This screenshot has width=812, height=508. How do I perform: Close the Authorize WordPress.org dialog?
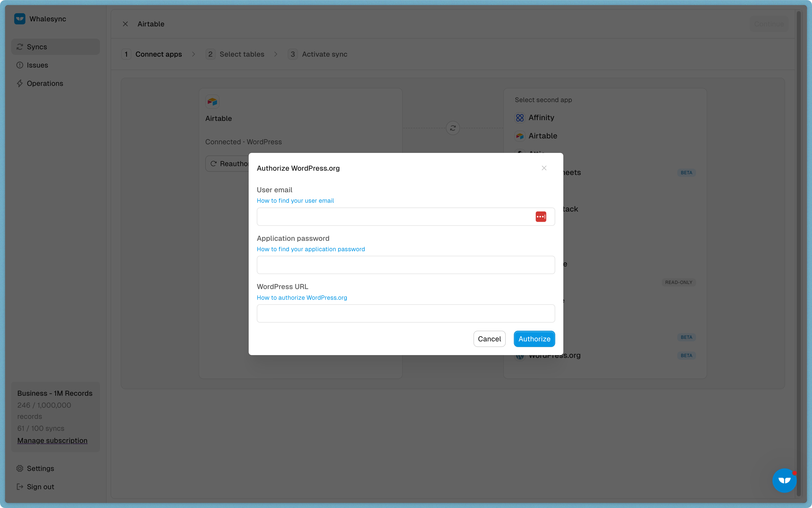[544, 168]
